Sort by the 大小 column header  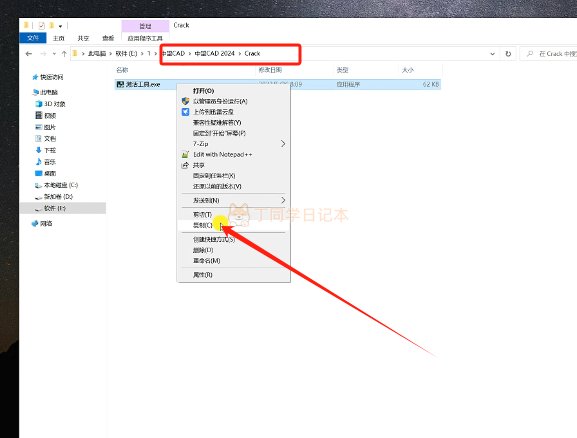[x=407, y=70]
